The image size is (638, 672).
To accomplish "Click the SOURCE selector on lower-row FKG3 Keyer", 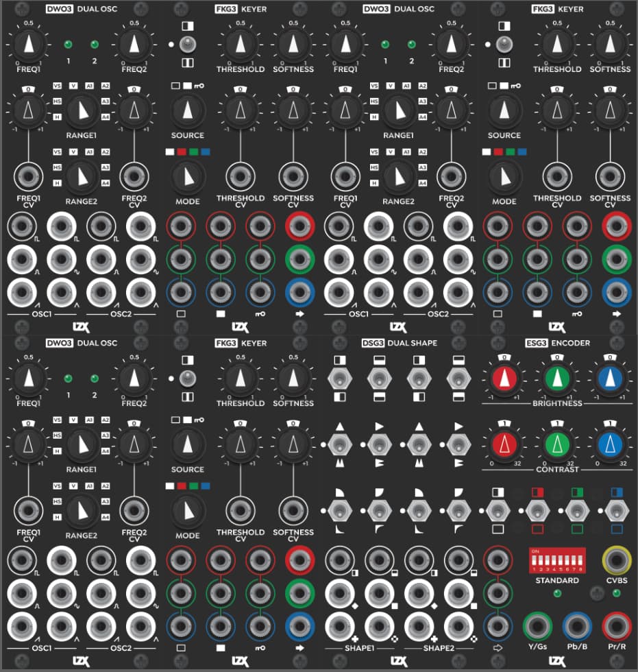I will tap(188, 444).
